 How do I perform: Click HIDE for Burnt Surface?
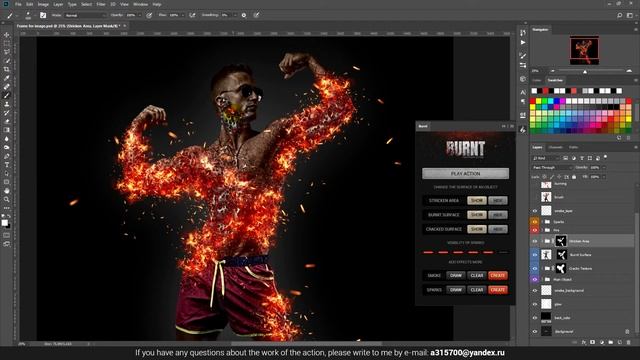(498, 215)
